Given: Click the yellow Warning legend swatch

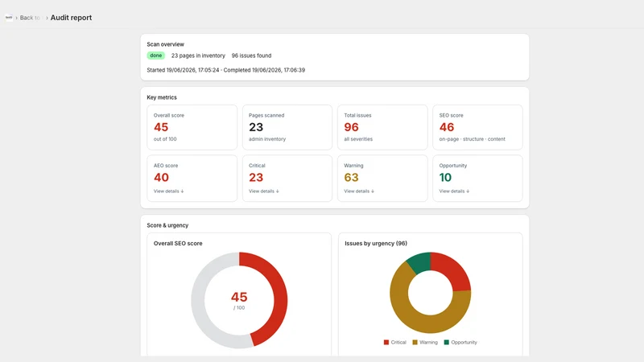Looking at the screenshot, I should [x=415, y=343].
